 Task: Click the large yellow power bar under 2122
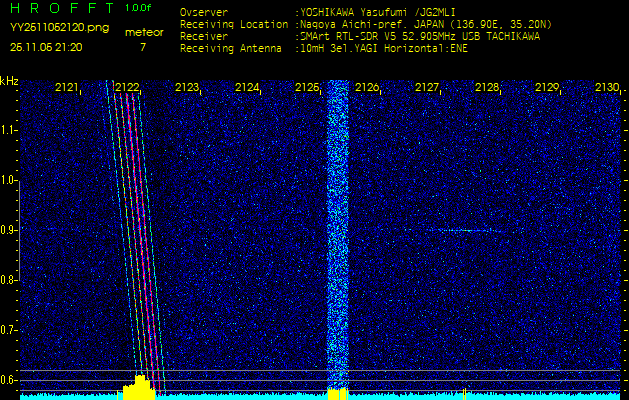pos(140,387)
